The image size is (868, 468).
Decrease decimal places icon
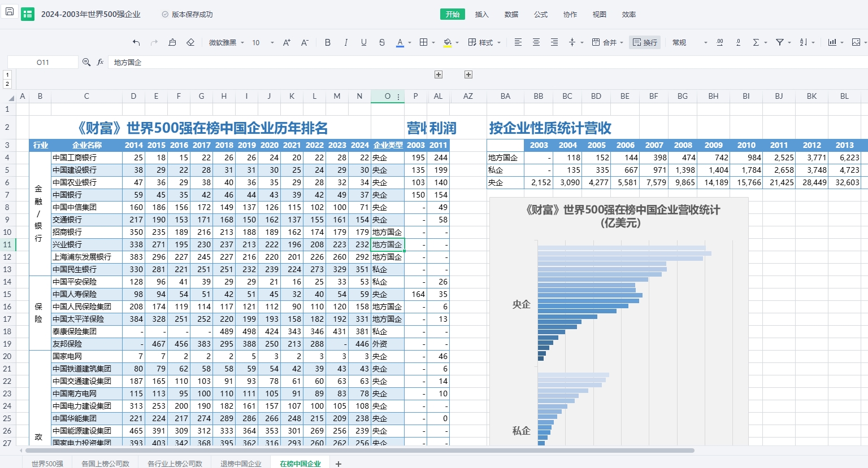pyautogui.click(x=738, y=42)
